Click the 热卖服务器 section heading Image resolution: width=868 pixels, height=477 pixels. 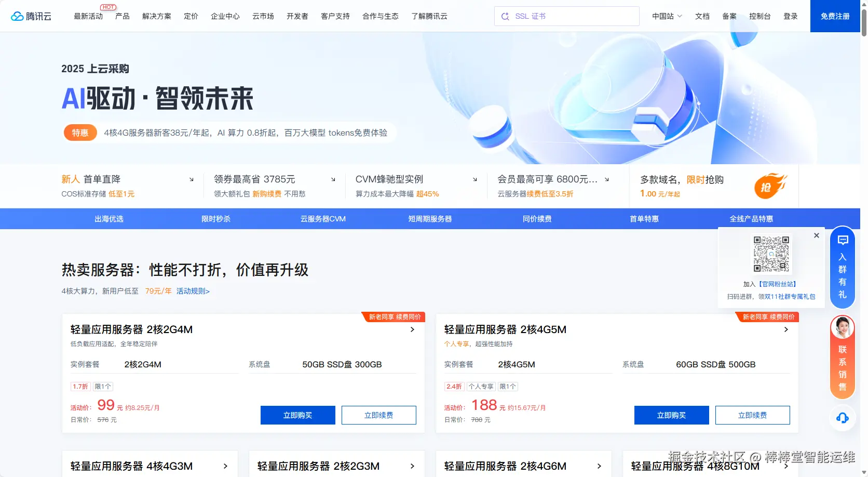click(x=185, y=270)
